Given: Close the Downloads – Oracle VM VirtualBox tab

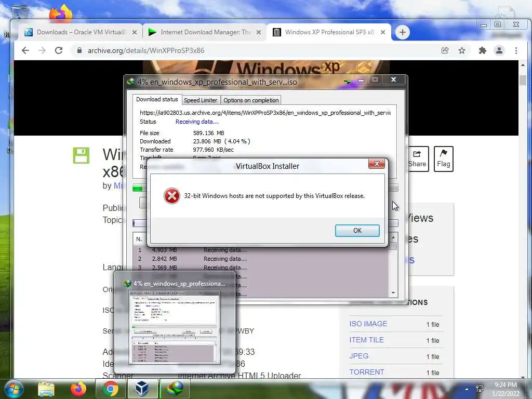Looking at the screenshot, I should click(x=135, y=32).
